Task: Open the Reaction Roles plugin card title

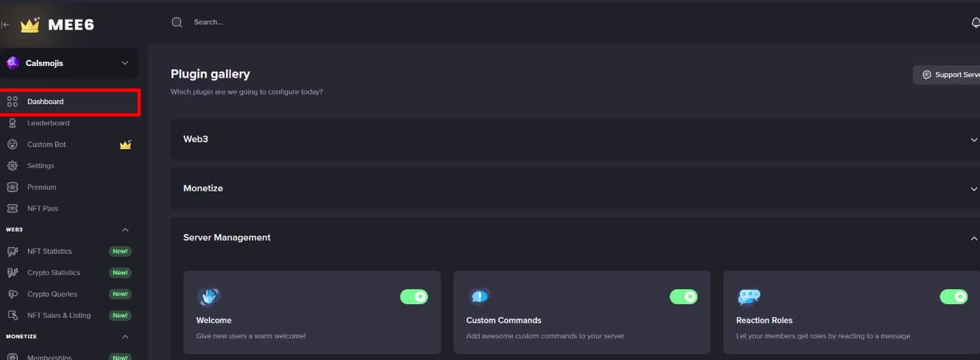Action: point(764,320)
